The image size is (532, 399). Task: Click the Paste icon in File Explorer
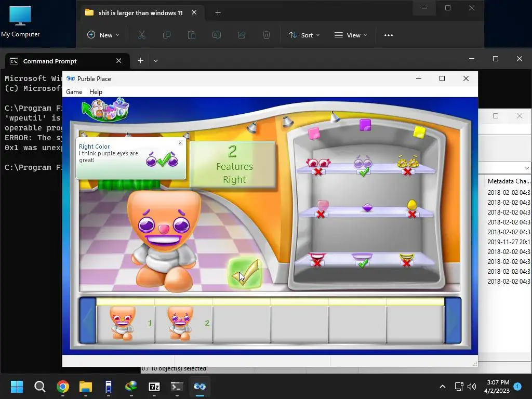coord(192,35)
